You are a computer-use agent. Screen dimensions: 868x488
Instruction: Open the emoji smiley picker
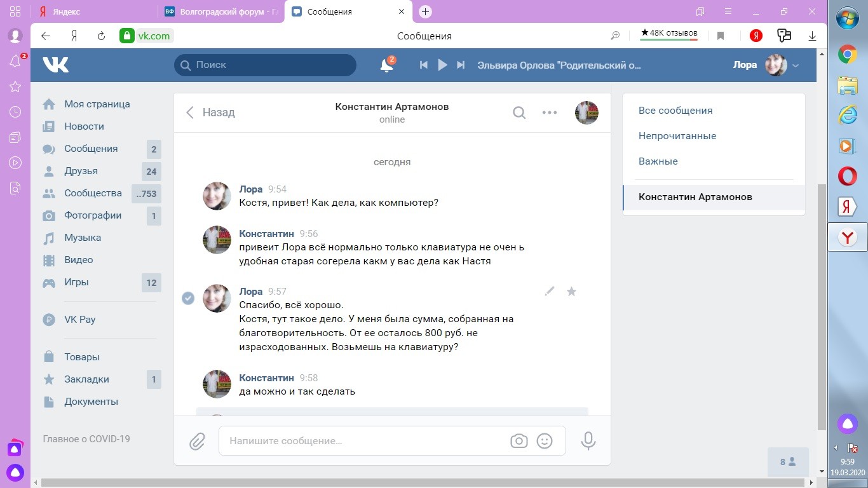click(x=545, y=441)
